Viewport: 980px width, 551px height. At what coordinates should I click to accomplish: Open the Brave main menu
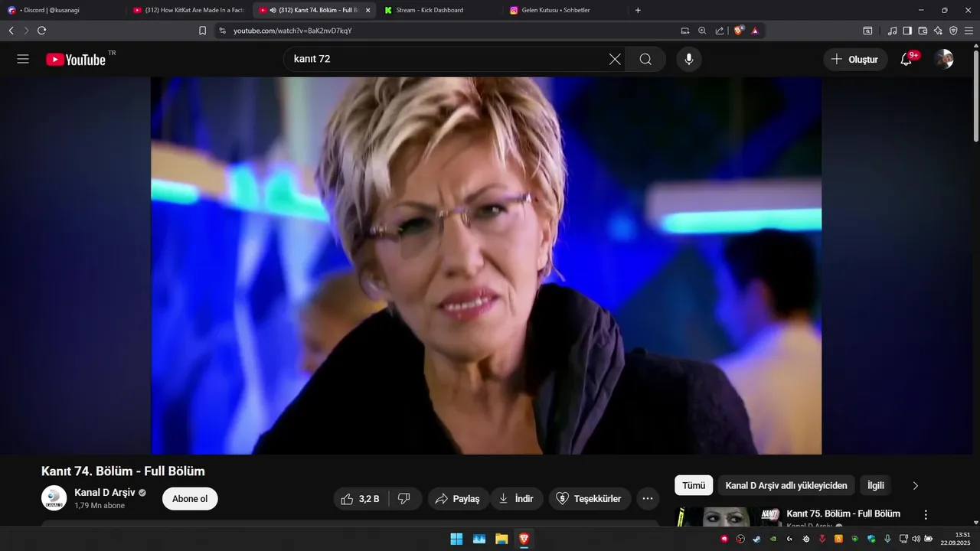pos(969,31)
